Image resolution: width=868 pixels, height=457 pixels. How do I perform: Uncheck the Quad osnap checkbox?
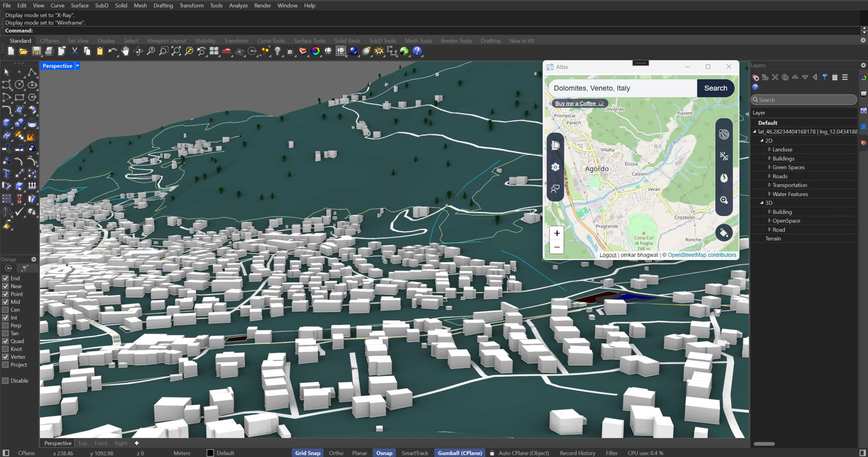click(x=5, y=341)
